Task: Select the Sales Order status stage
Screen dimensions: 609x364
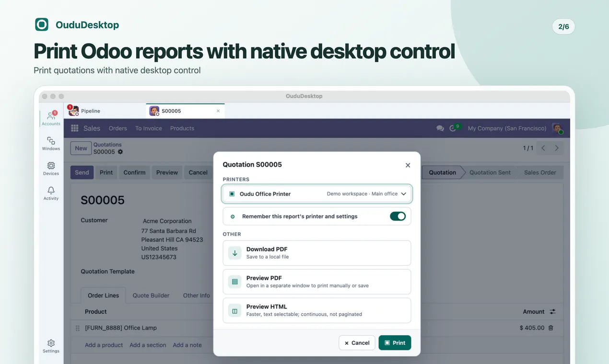Action: point(540,172)
